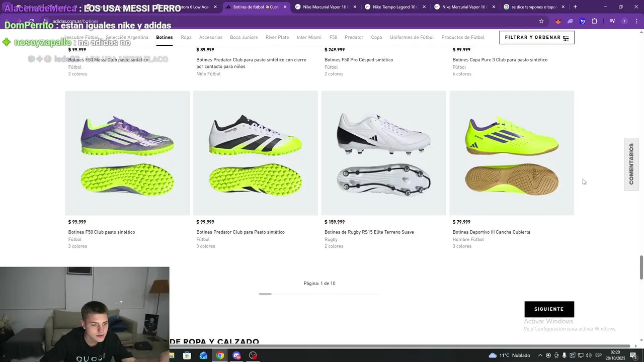Open the F50 category
Screen dimensions: 644x362
click(333, 37)
